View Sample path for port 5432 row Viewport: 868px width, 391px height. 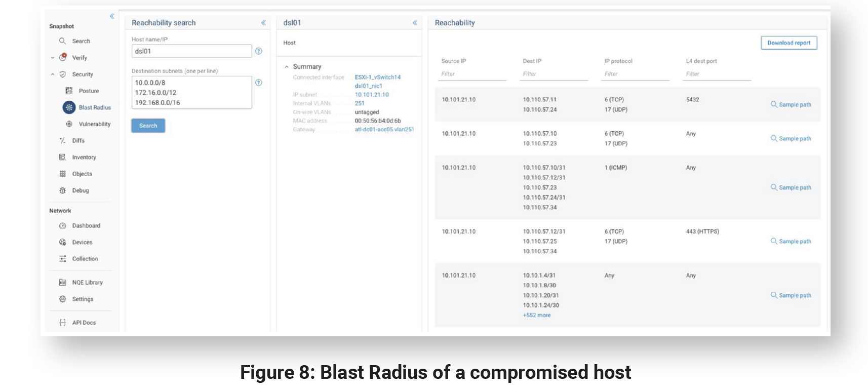(x=791, y=105)
